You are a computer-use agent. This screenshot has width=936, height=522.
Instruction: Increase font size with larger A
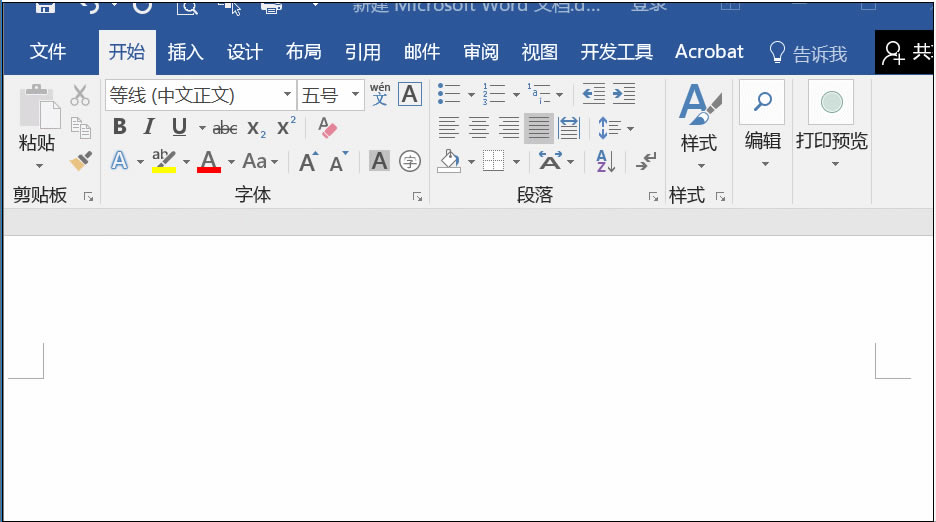(309, 161)
